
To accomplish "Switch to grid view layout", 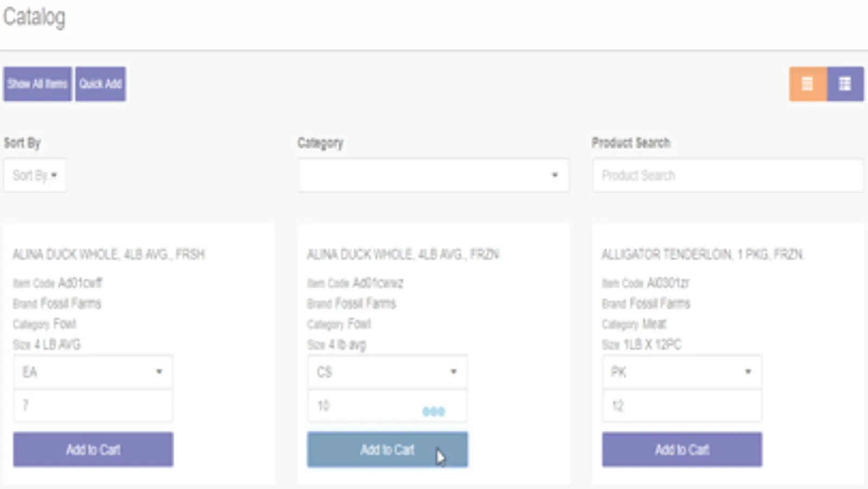I will pyautogui.click(x=845, y=84).
